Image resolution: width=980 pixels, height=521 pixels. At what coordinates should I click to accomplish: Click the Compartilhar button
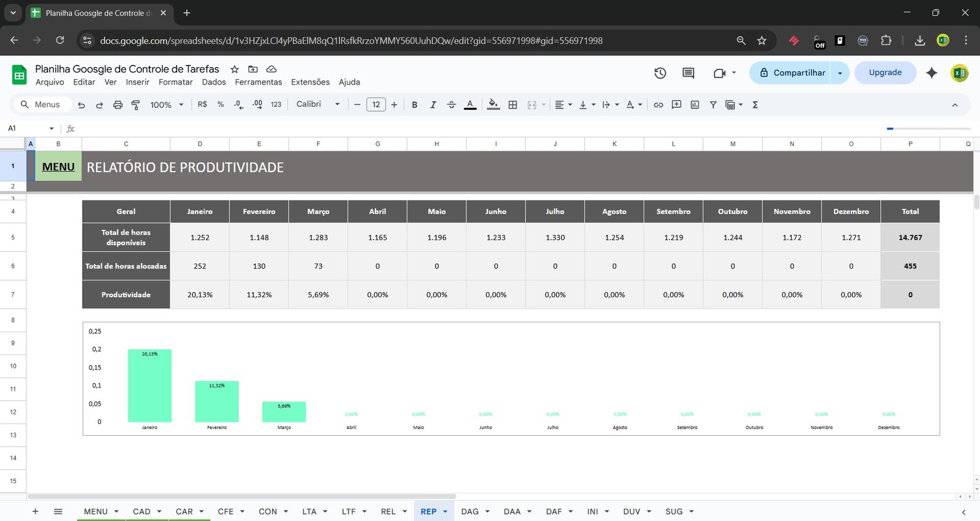pyautogui.click(x=791, y=72)
